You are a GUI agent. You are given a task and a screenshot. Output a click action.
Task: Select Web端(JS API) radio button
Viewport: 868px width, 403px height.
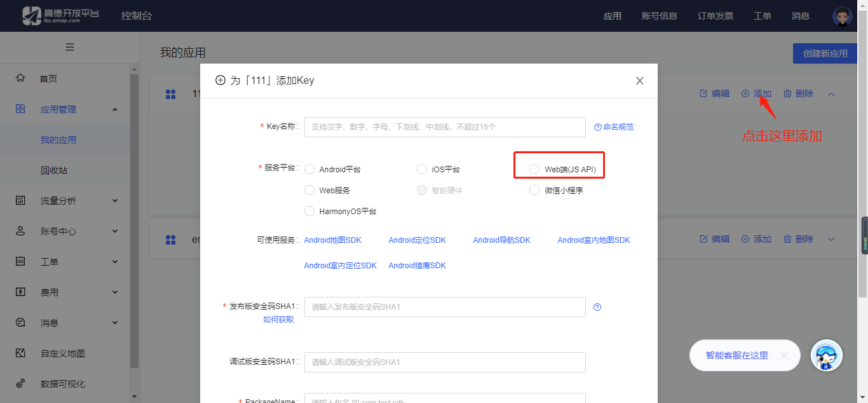coord(534,169)
